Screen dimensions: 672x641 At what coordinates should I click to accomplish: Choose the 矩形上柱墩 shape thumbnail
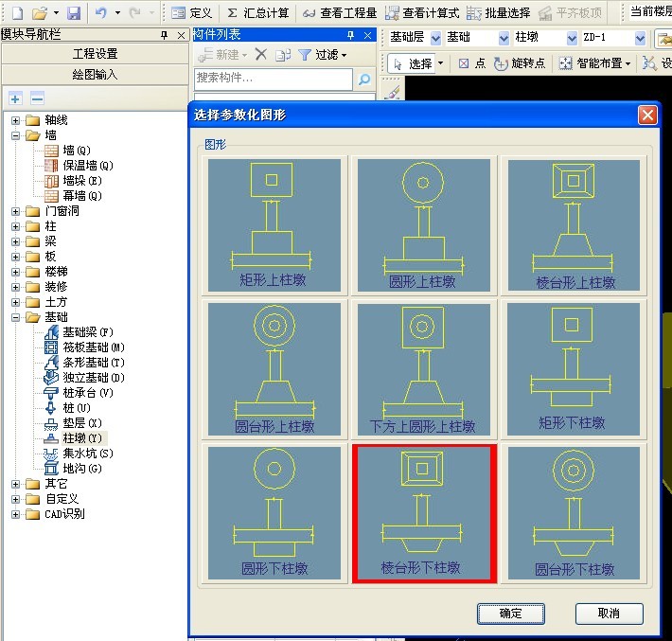(274, 225)
